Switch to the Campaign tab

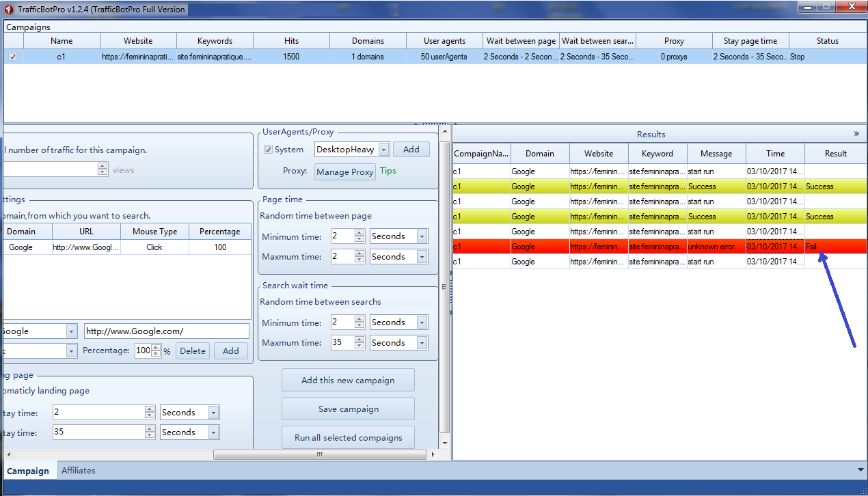click(28, 471)
